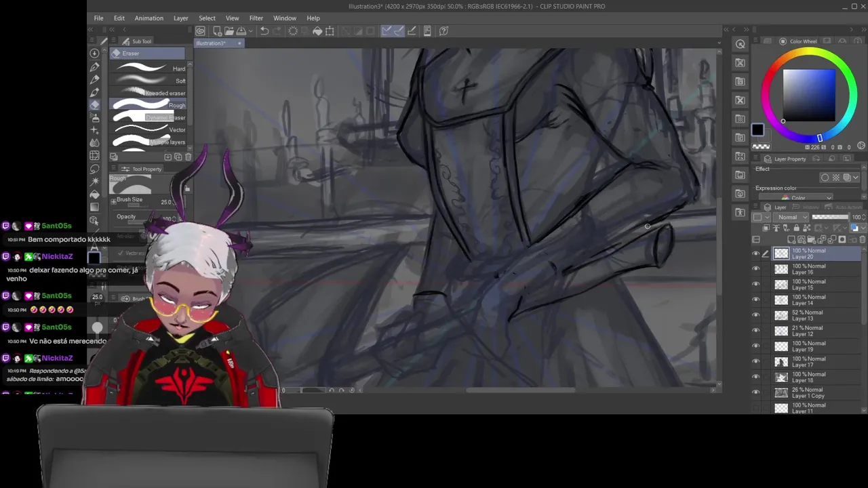Click the Save icon in command bar

(241, 30)
